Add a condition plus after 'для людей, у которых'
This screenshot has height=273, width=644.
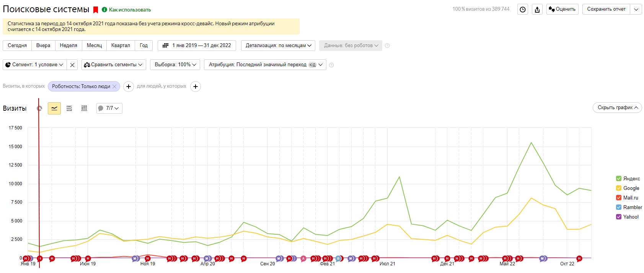(x=196, y=87)
